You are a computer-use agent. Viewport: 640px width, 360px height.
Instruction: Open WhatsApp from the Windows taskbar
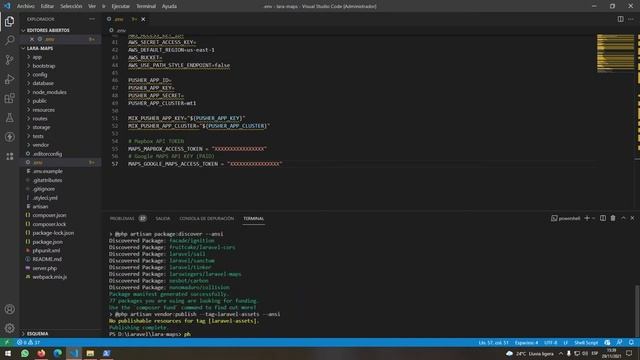(x=25, y=353)
